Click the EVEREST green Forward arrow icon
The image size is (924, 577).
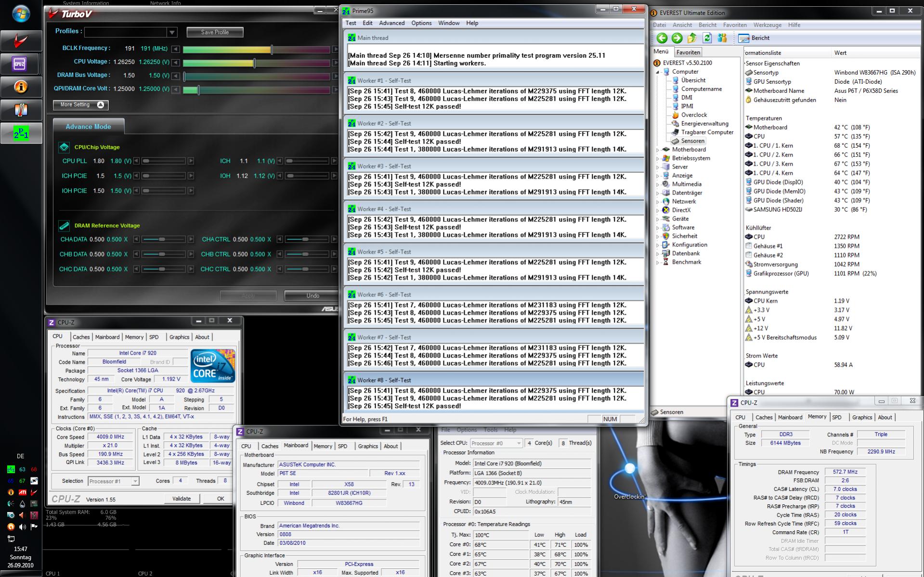(677, 38)
